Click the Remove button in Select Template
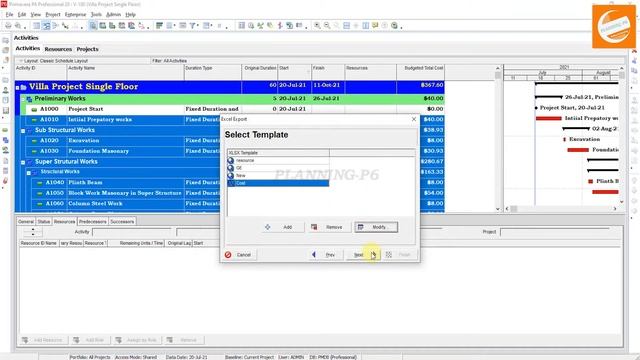Image resolution: width=640 pixels, height=360 pixels. coord(329,227)
